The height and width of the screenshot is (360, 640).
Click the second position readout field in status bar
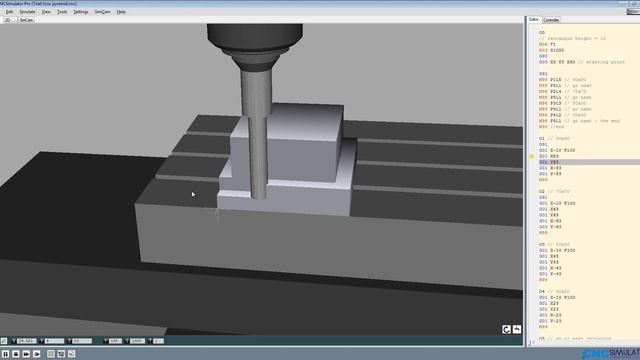pyautogui.click(x=54, y=341)
